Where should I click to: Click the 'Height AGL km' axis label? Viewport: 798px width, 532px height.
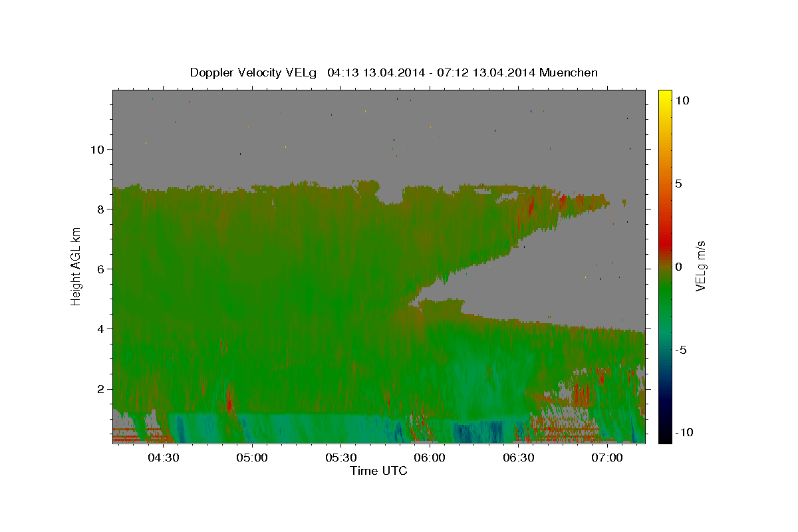coord(76,266)
